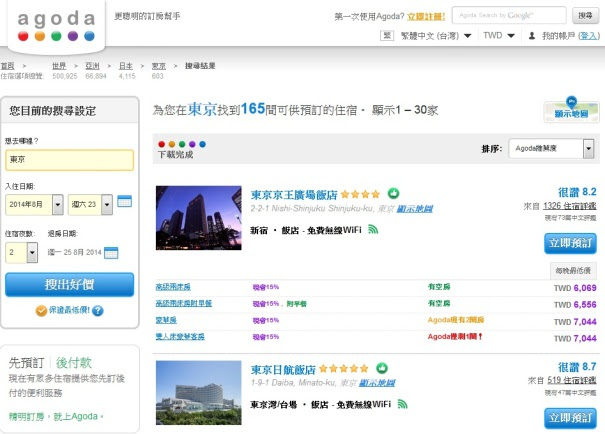605x434 pixels.
Task: Click the best price guarantee question mark icon
Action: tap(98, 311)
